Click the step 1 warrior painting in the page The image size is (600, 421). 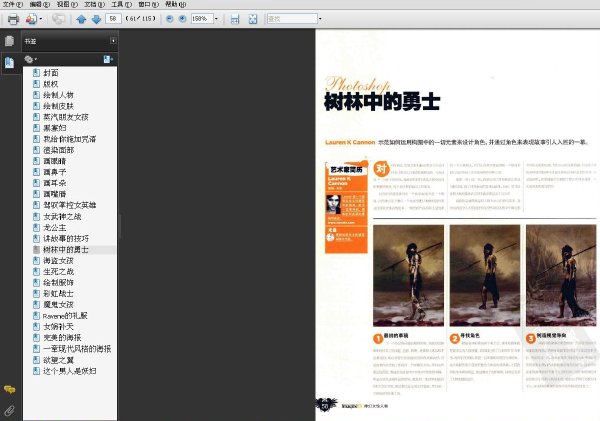point(409,275)
